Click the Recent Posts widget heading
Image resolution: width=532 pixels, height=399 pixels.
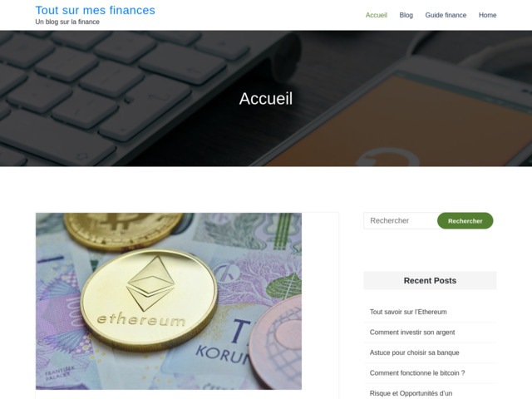(430, 281)
